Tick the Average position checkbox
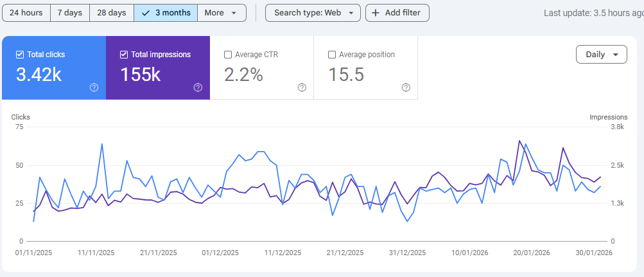The width and height of the screenshot is (644, 277). (332, 55)
